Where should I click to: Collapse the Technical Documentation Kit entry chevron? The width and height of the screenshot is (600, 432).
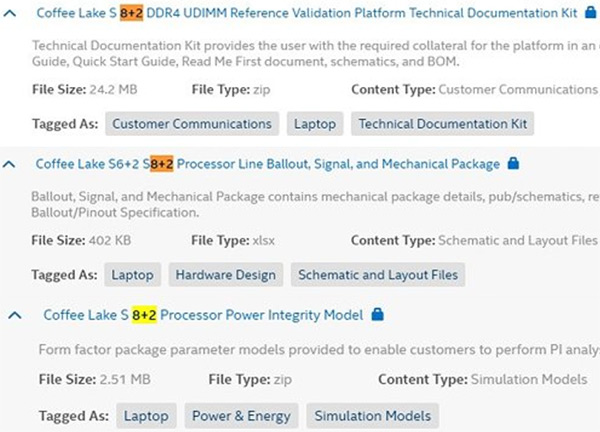coord(10,13)
